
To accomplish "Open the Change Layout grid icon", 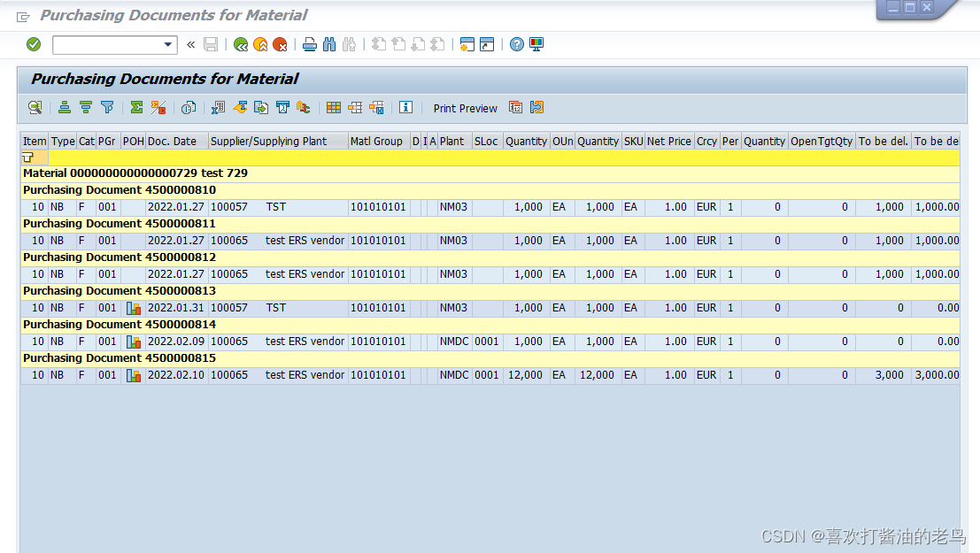I will point(334,107).
